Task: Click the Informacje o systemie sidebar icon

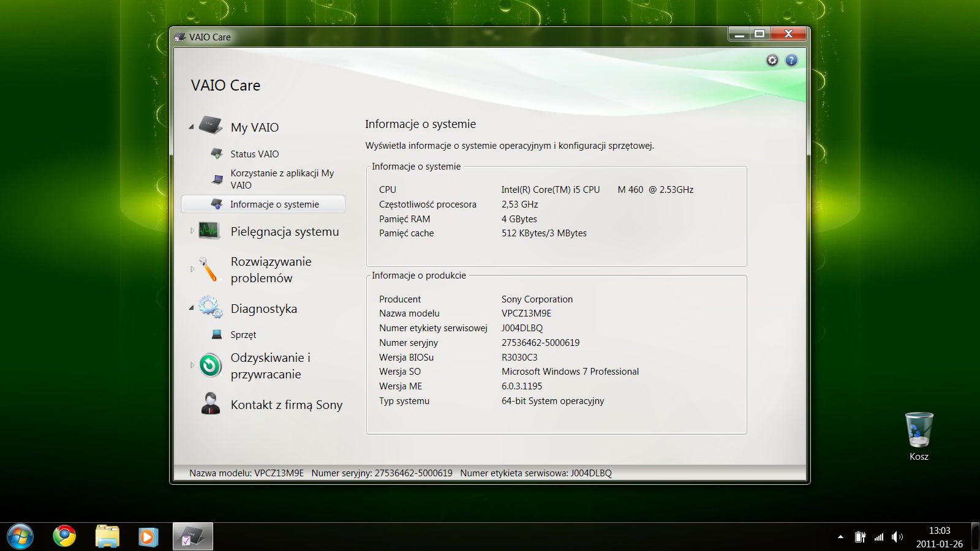Action: coord(216,204)
